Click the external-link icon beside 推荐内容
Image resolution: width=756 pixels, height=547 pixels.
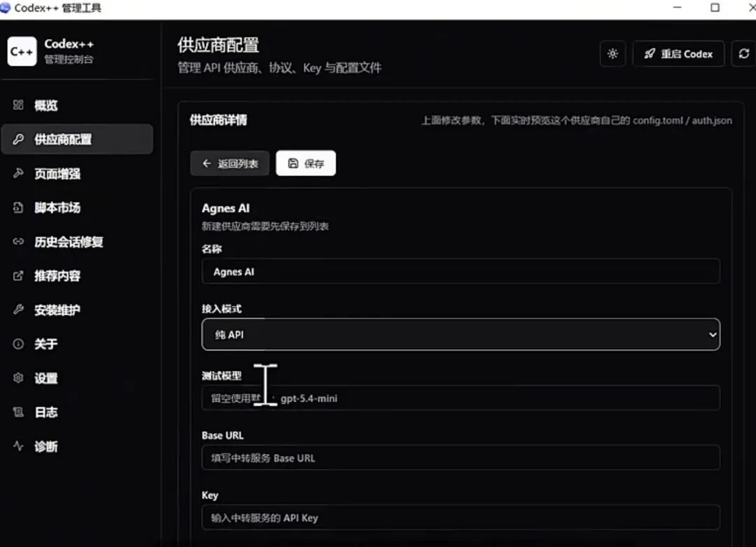(18, 276)
